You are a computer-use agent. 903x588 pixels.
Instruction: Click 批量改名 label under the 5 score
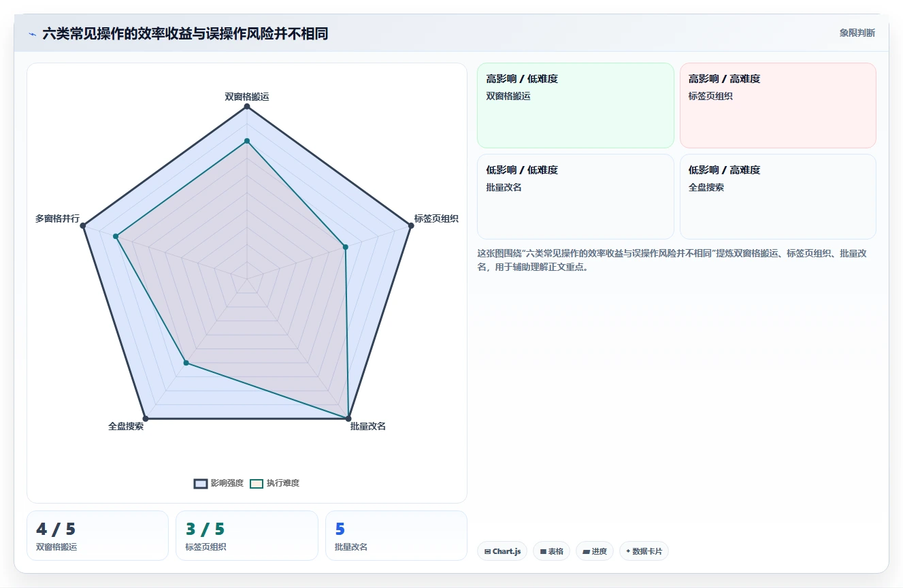351,546
